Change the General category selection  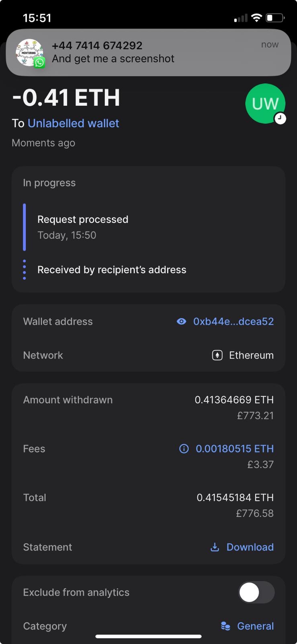(x=255, y=626)
